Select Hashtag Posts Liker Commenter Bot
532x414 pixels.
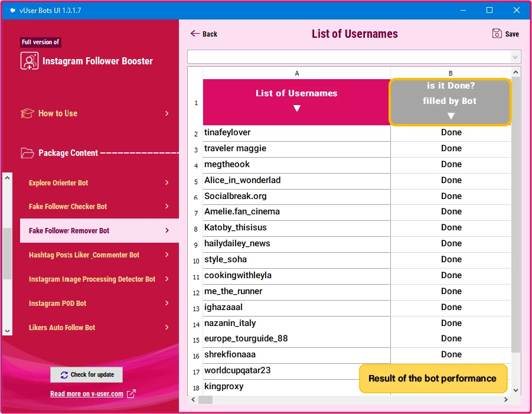[99, 255]
